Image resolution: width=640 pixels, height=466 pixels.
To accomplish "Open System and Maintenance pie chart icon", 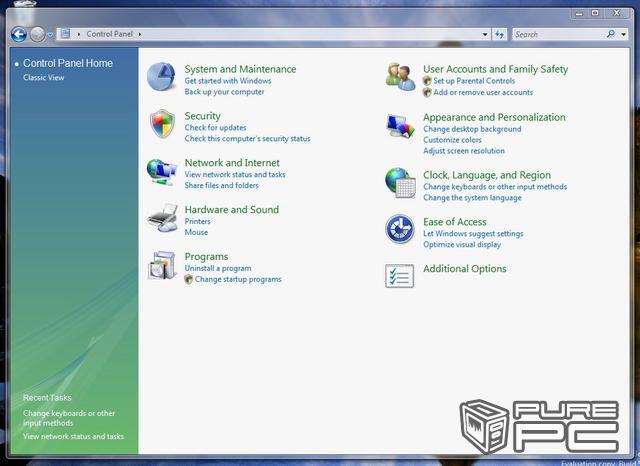I will pos(162,76).
